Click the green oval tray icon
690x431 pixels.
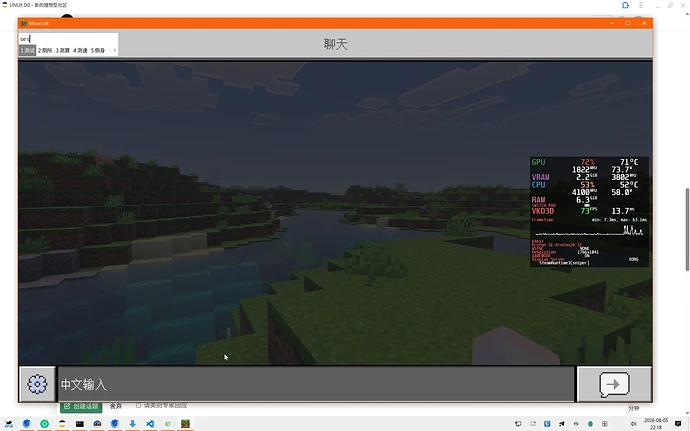[x=590, y=424]
